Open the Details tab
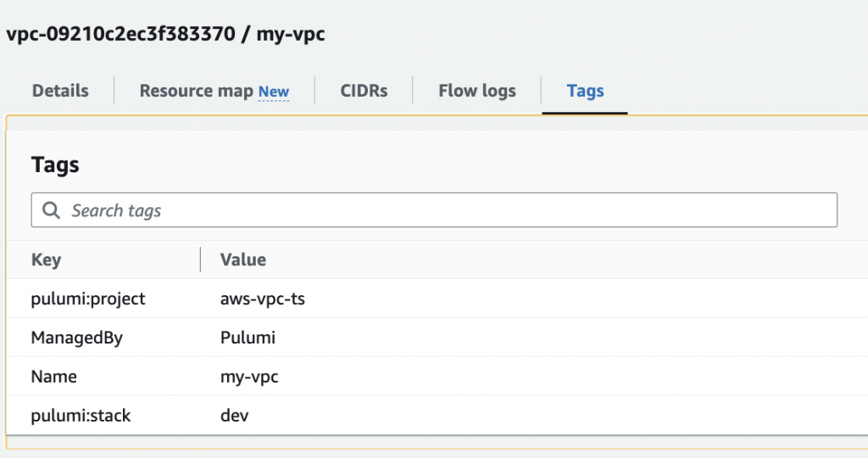This screenshot has width=868, height=458. pos(60,91)
